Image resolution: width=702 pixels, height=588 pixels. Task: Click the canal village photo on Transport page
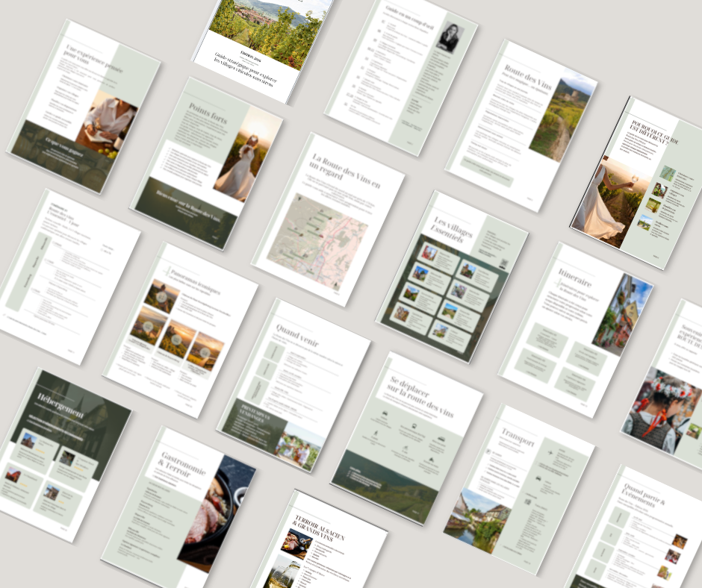tap(476, 522)
